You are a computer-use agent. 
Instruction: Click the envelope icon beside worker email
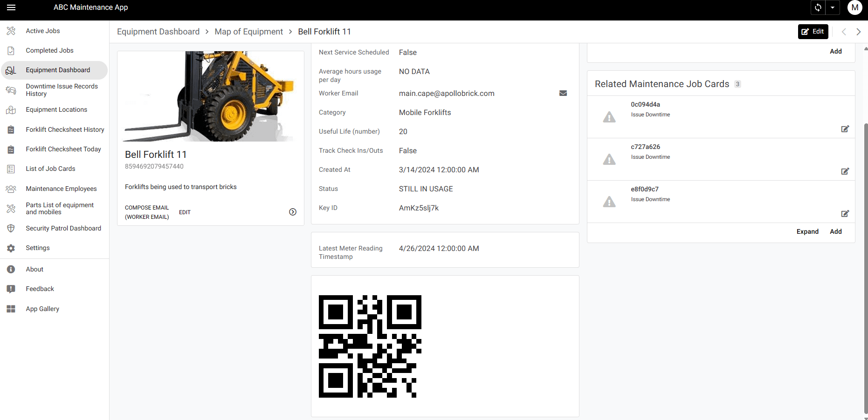(x=563, y=93)
